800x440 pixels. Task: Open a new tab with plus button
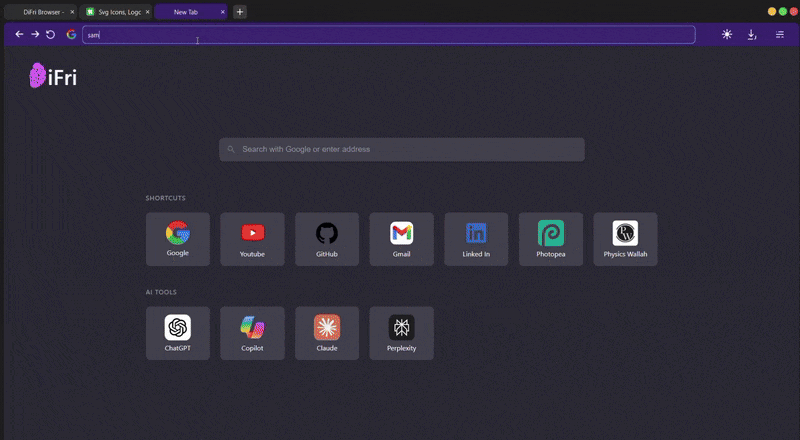tap(240, 12)
